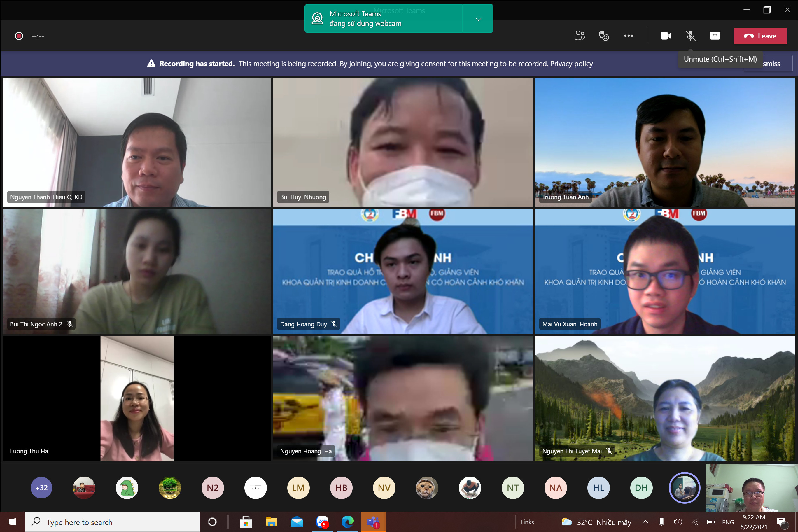Show the +32 overflow participants

pos(41,488)
